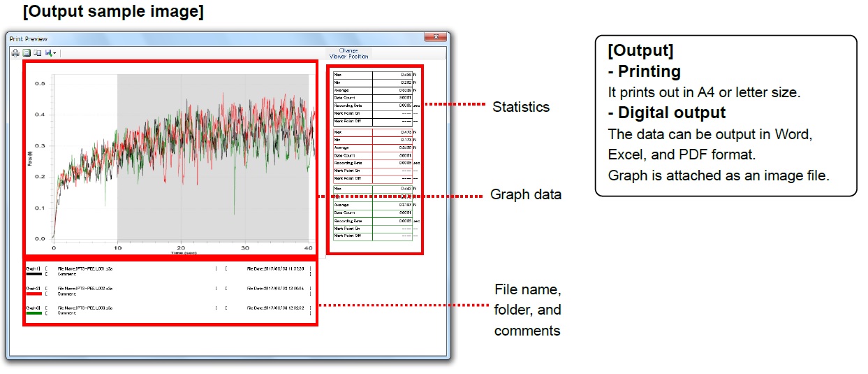Click the green Graph 3 color bar

click(x=34, y=313)
